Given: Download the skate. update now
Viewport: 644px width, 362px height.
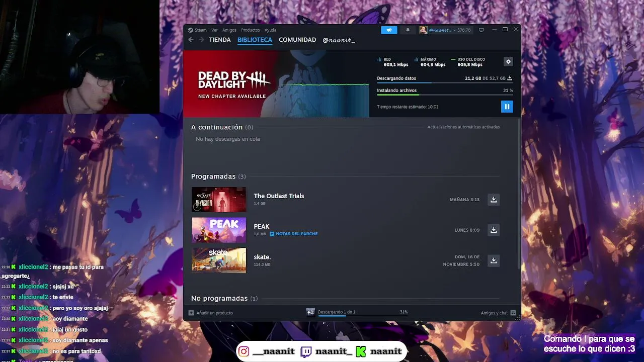Looking at the screenshot, I should tap(494, 260).
